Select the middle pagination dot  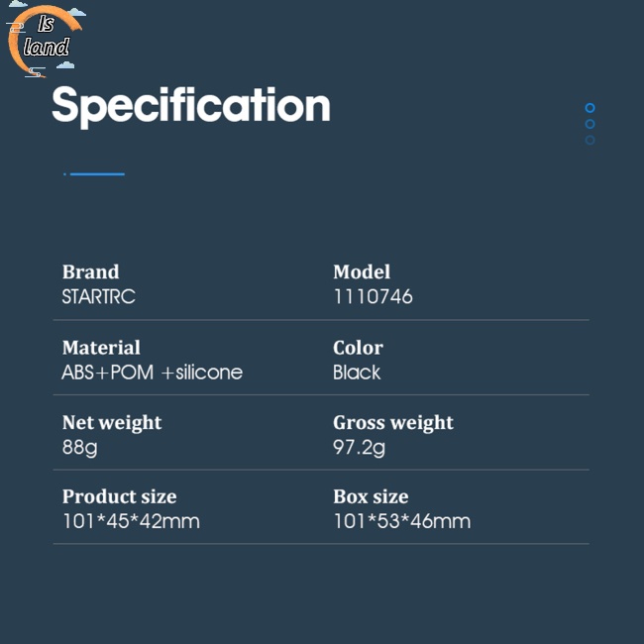[590, 124]
